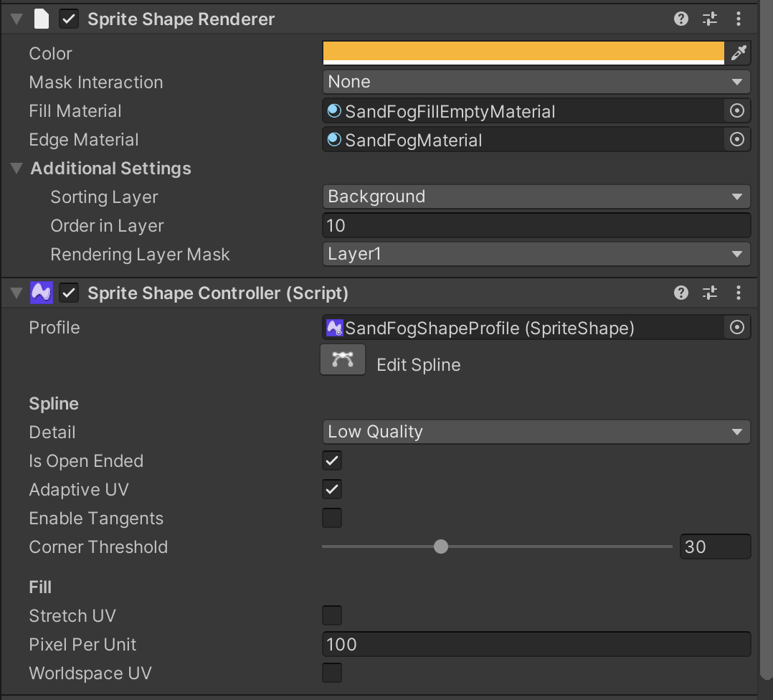
Task: Open Sprite Shape Renderer preset settings
Action: click(x=710, y=19)
